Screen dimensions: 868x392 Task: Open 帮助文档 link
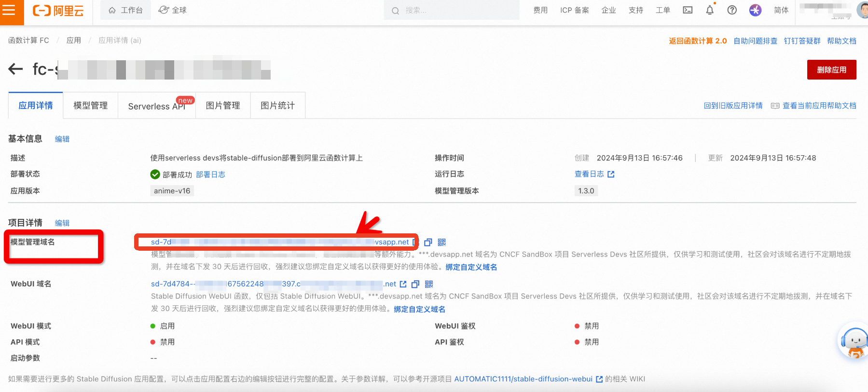pos(841,41)
